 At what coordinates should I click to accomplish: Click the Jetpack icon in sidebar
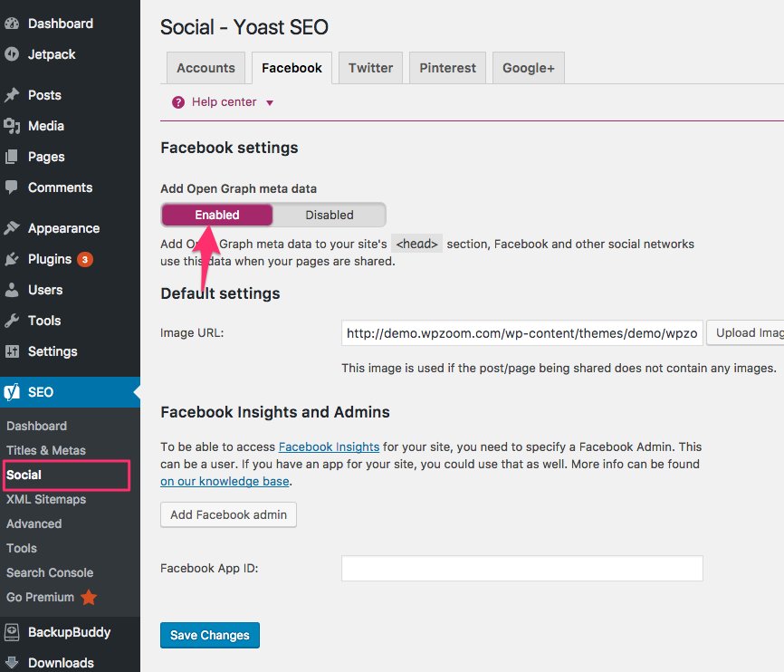(x=12, y=54)
